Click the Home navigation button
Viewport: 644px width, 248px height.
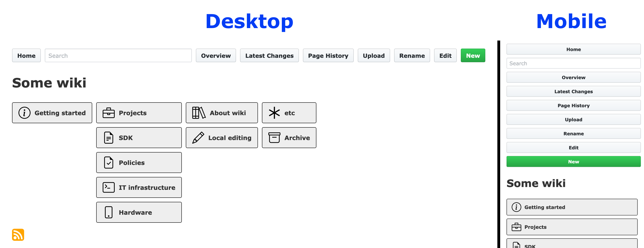26,56
